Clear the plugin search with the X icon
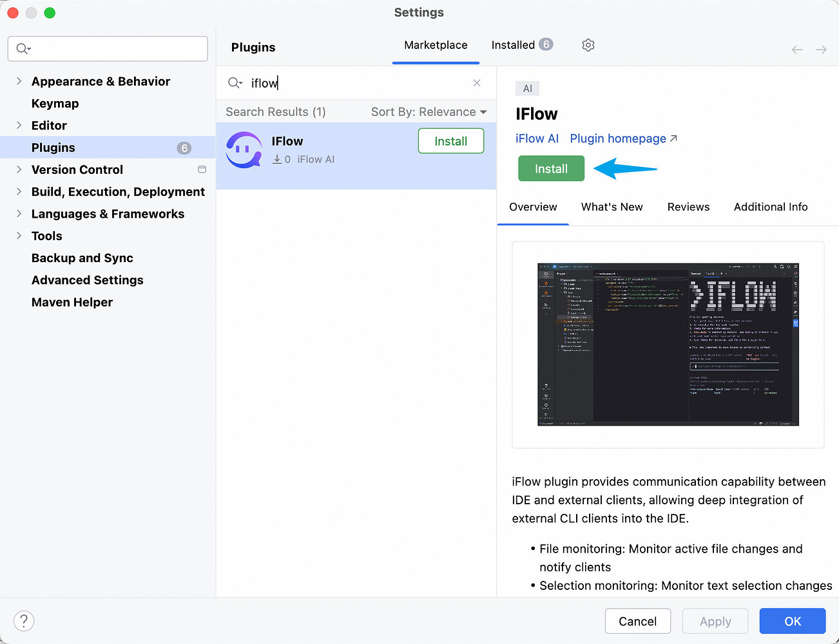 click(x=476, y=83)
